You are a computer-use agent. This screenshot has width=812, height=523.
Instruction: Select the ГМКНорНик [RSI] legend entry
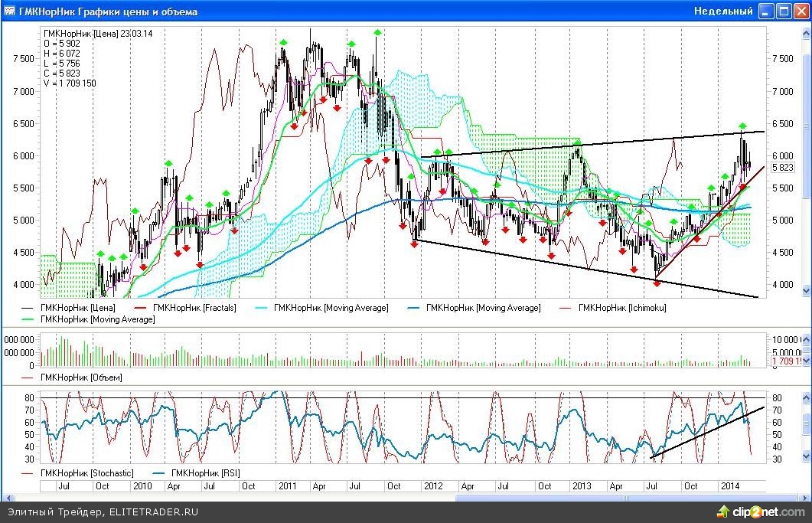(x=206, y=474)
